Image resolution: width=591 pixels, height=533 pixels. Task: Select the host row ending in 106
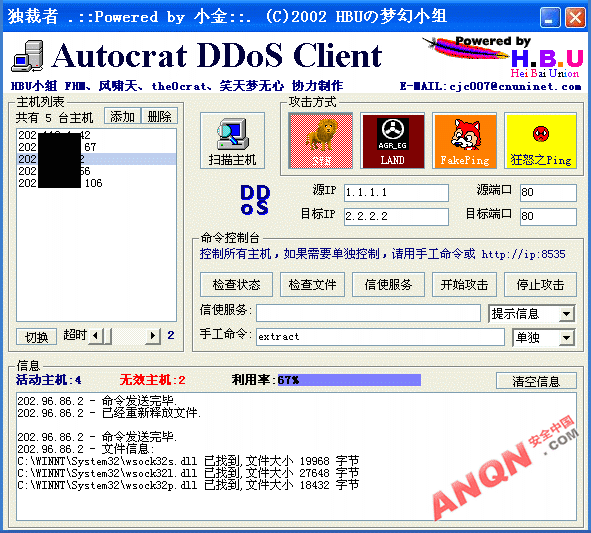coord(96,183)
